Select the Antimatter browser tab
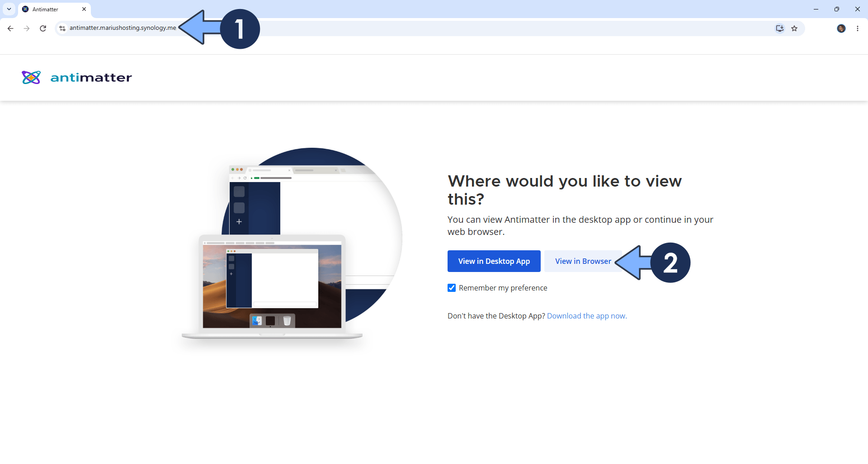This screenshot has height=464, width=868. tap(54, 9)
